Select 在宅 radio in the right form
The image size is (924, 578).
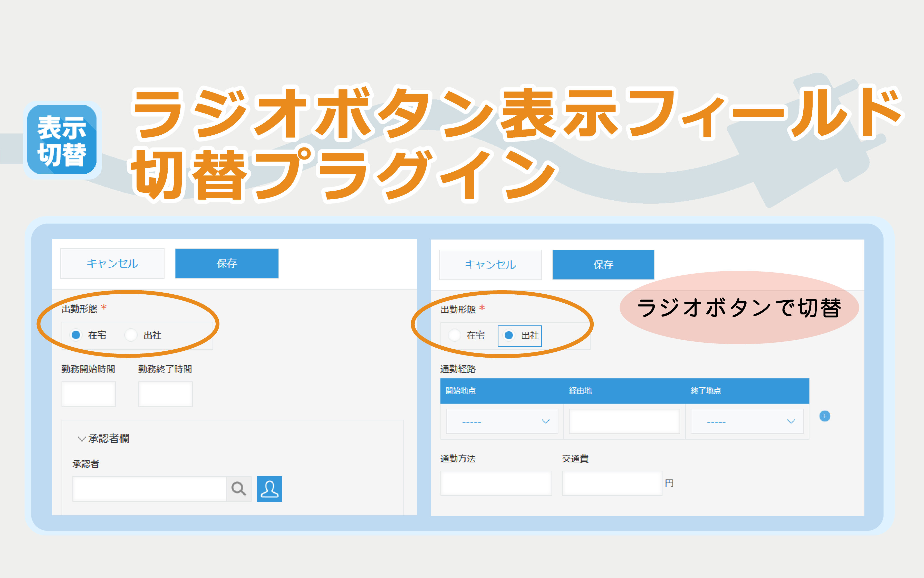pyautogui.click(x=454, y=335)
